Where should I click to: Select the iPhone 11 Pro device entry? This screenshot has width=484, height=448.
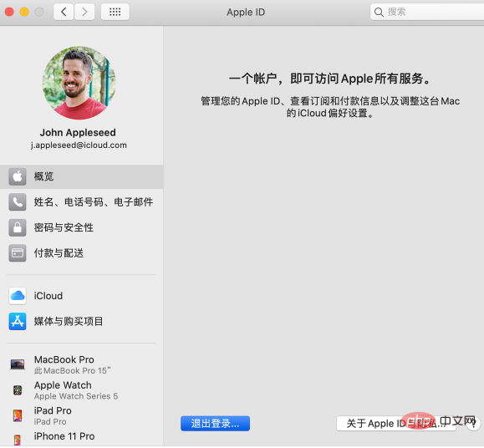pyautogui.click(x=81, y=438)
